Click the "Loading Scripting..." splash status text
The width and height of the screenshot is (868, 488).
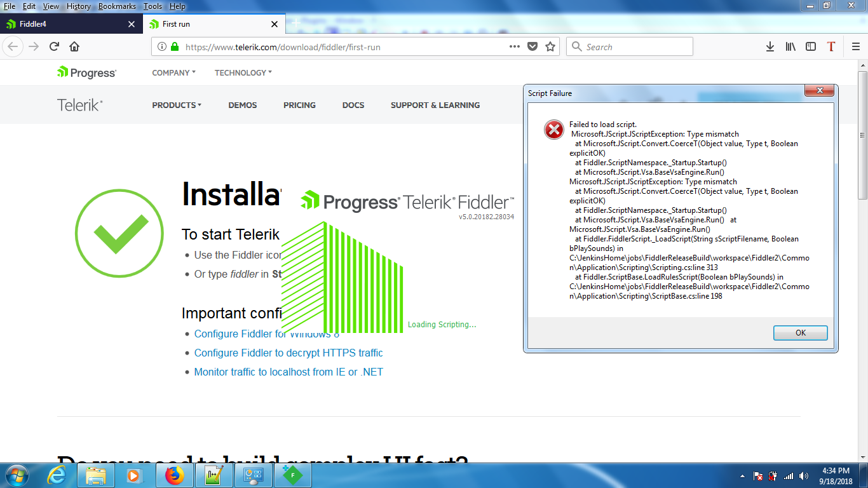point(442,324)
